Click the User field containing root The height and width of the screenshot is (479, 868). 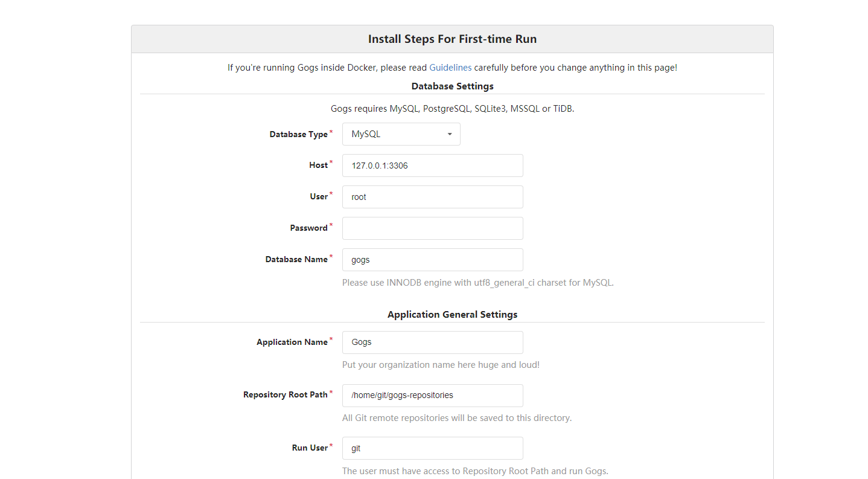(x=432, y=196)
